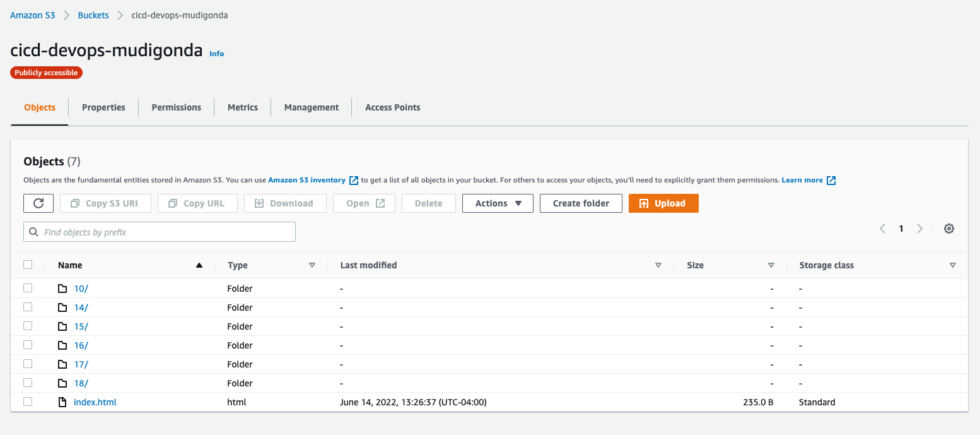The image size is (980, 435).
Task: Click the folder icon beside 15/
Action: 62,326
